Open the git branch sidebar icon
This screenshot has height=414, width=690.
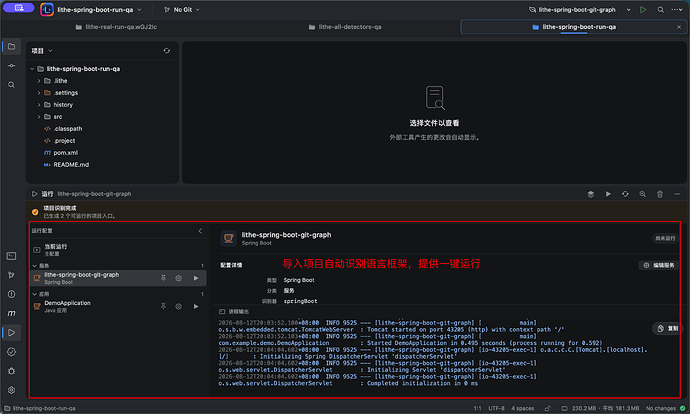point(11,275)
